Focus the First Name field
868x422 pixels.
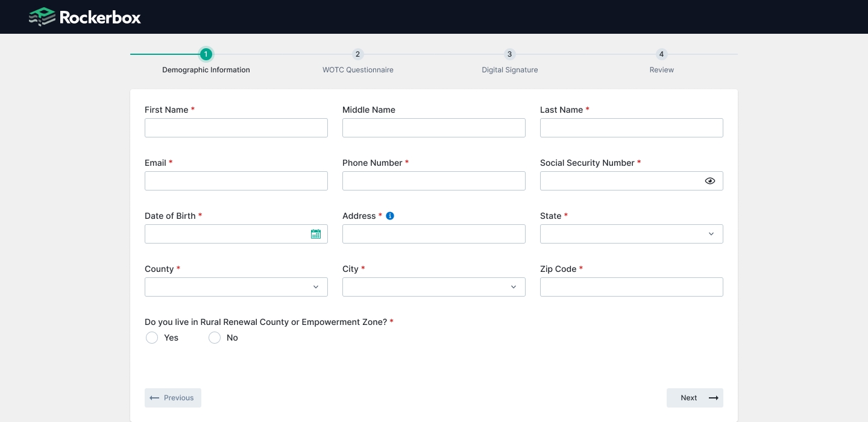236,128
